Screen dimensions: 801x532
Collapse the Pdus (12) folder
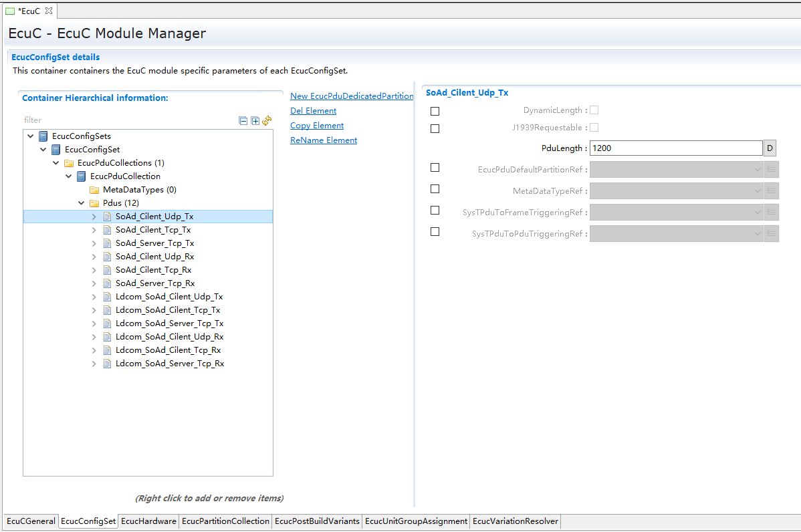coord(81,203)
